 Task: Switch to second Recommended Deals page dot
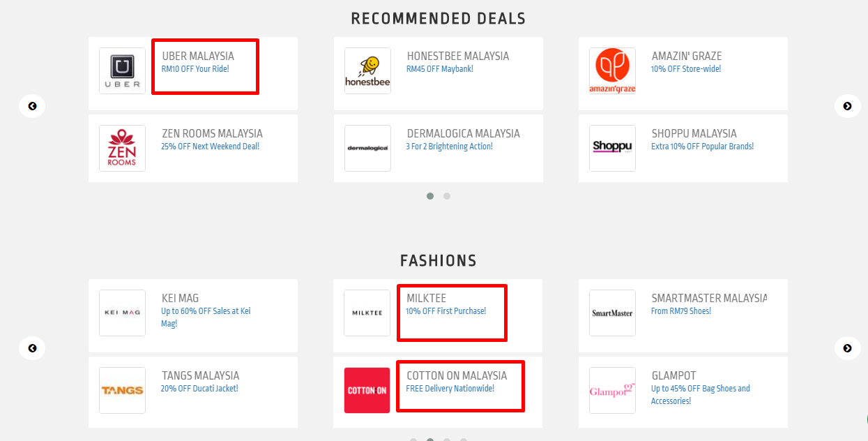click(447, 196)
